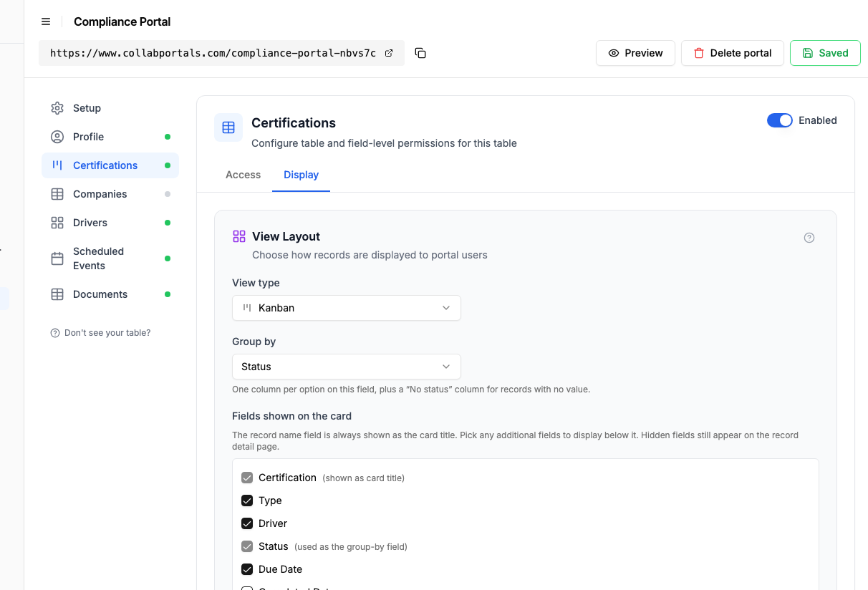Screen dimensions: 868x590
Task: Copy portal URL with the copy icon
Action: pos(420,53)
